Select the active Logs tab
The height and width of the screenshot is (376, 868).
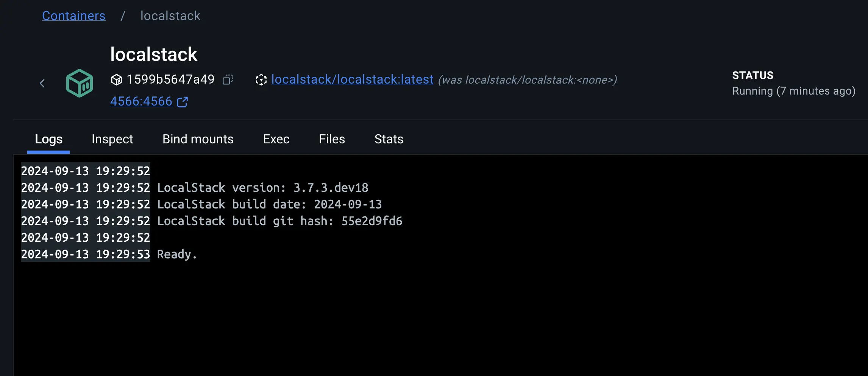[x=48, y=139]
